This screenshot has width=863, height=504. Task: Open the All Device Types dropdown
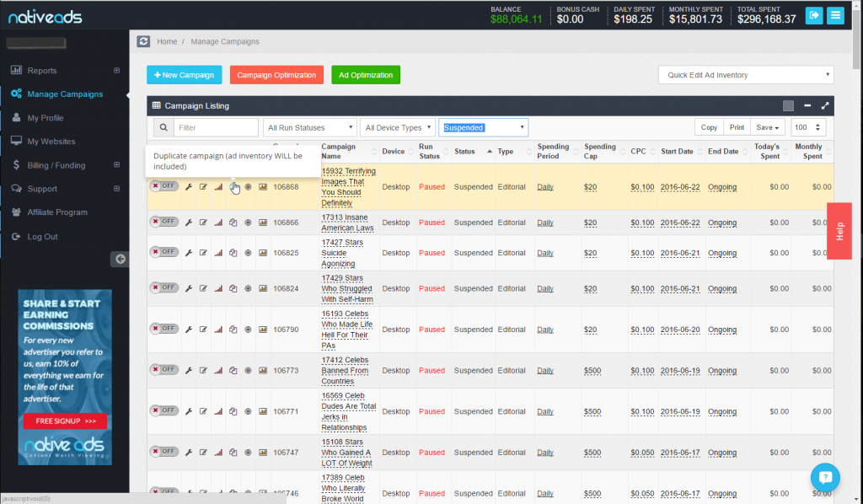pos(398,127)
